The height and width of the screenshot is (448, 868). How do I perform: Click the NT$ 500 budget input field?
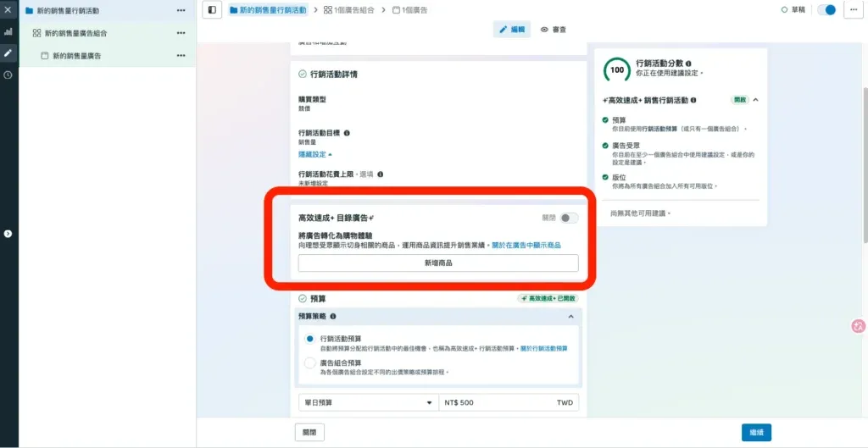(509, 402)
